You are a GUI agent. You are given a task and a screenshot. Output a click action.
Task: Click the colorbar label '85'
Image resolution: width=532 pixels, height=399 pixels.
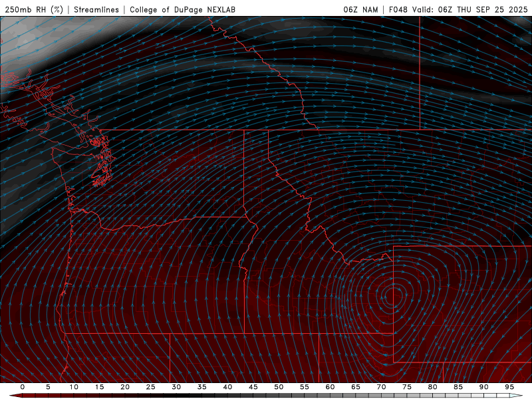[458, 387]
